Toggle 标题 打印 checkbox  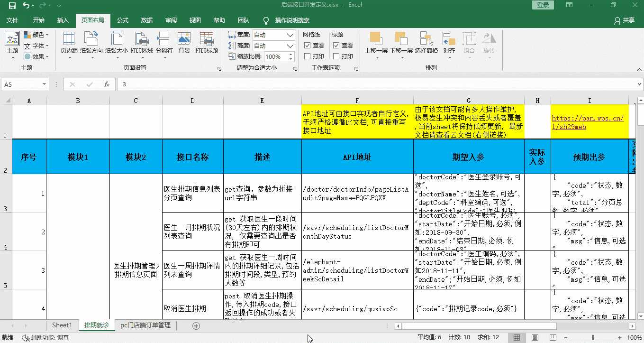tap(336, 56)
